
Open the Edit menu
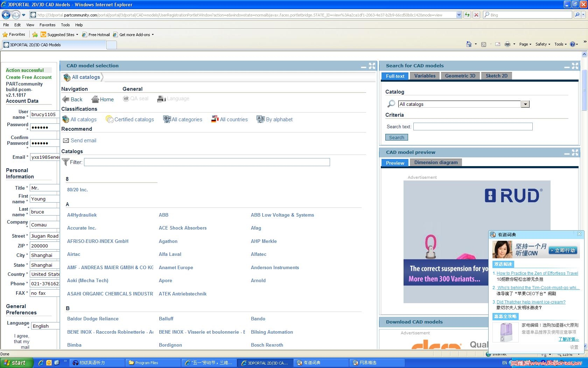coord(17,25)
